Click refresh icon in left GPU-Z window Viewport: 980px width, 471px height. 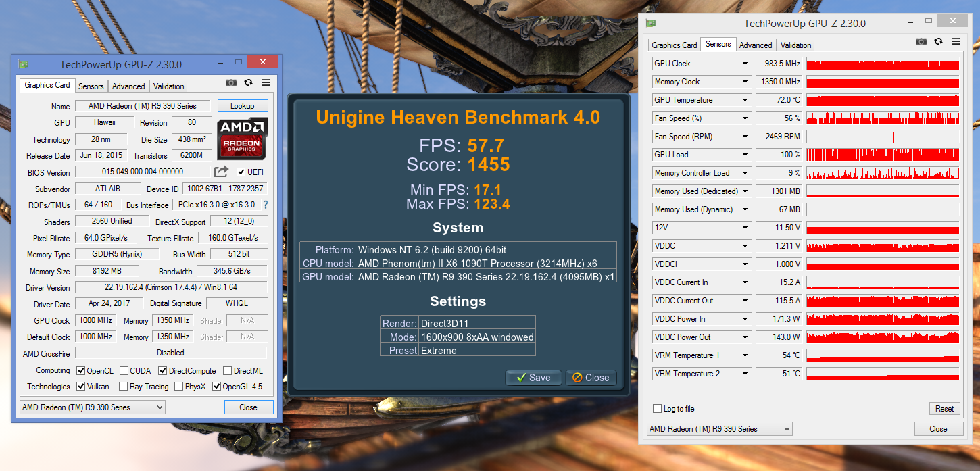249,82
